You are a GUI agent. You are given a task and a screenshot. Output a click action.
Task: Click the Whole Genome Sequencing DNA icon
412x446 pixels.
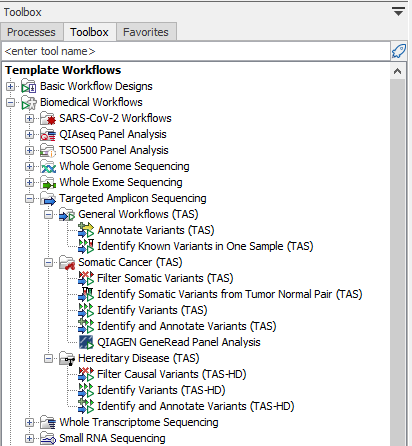click(48, 166)
